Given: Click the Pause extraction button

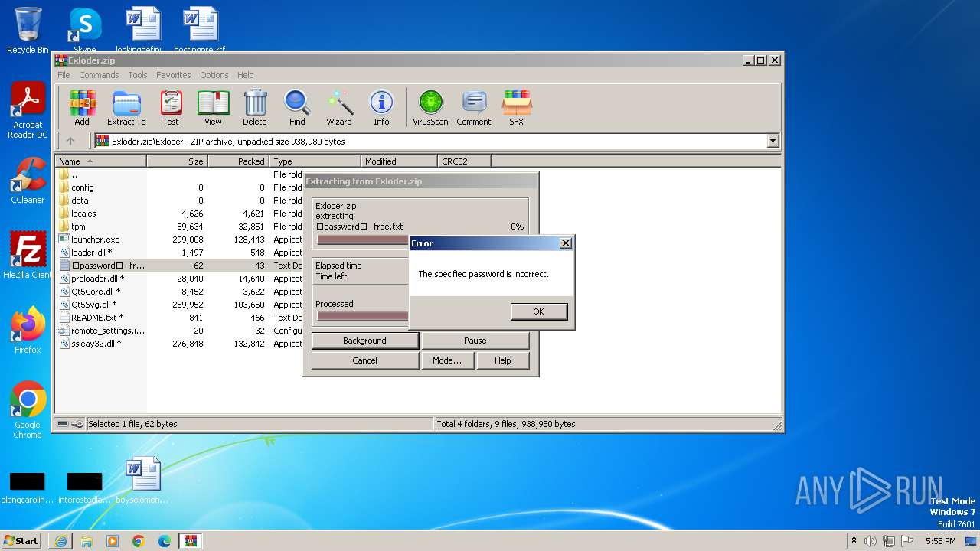Looking at the screenshot, I should point(475,341).
